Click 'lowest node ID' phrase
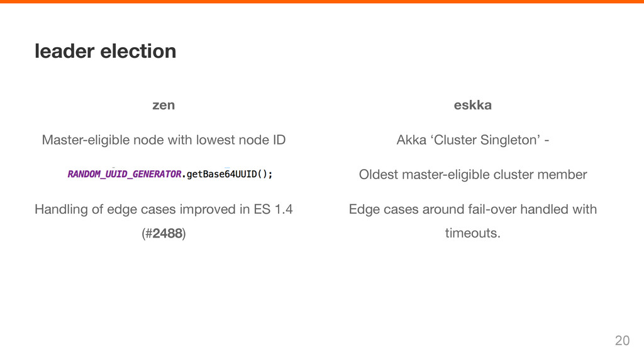Screen dimensions: 644x362 click(241, 140)
